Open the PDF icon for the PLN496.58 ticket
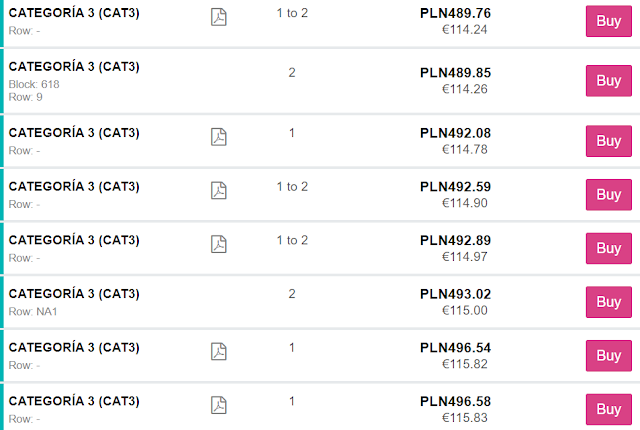 pos(219,405)
